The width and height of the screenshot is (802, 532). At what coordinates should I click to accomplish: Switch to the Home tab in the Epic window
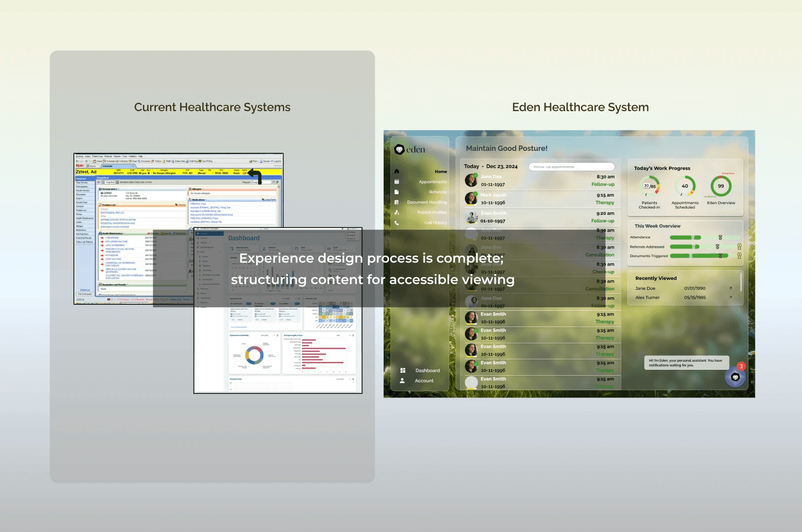91,166
